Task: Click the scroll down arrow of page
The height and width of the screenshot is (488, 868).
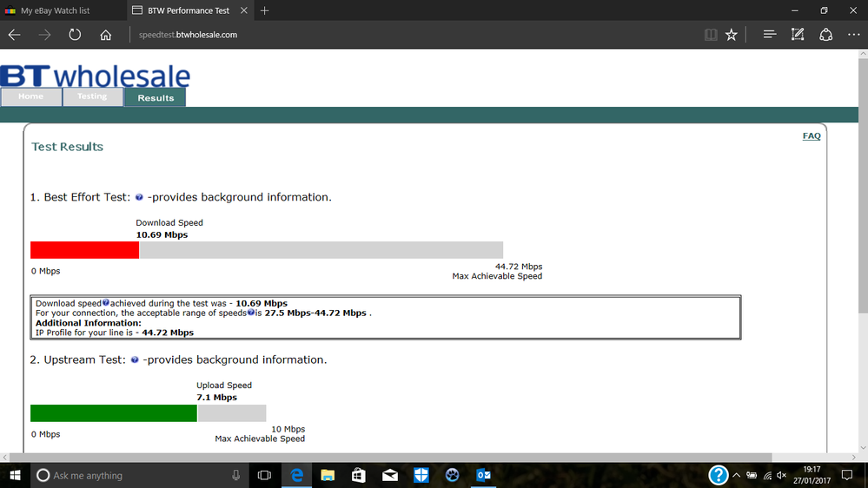Action: (x=863, y=448)
